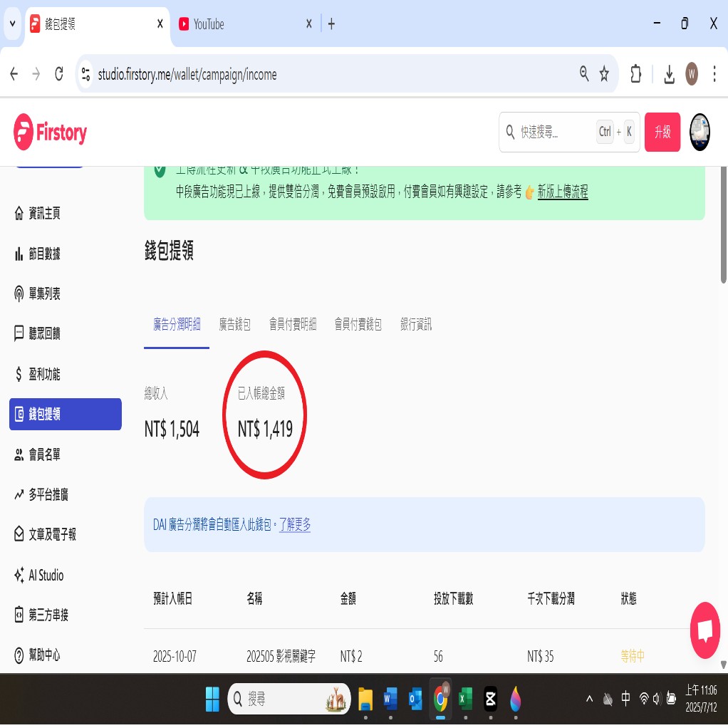
Task: Open AI Studio sparkle icon
Action: click(x=19, y=575)
